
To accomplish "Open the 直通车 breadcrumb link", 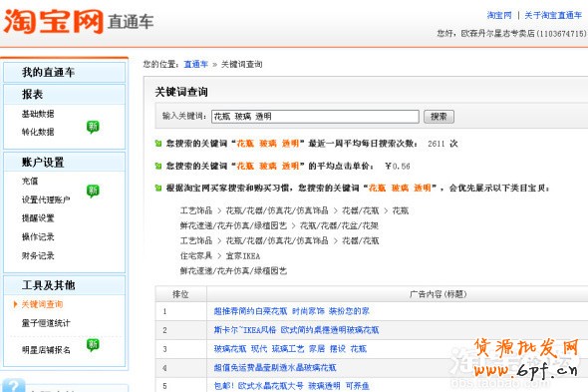I will click(195, 64).
